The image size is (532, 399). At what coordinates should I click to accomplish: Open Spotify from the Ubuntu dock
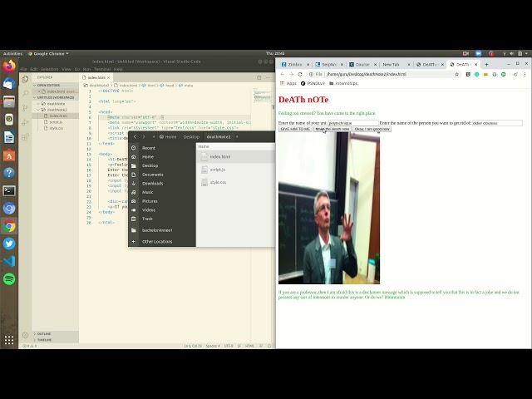[x=9, y=279]
